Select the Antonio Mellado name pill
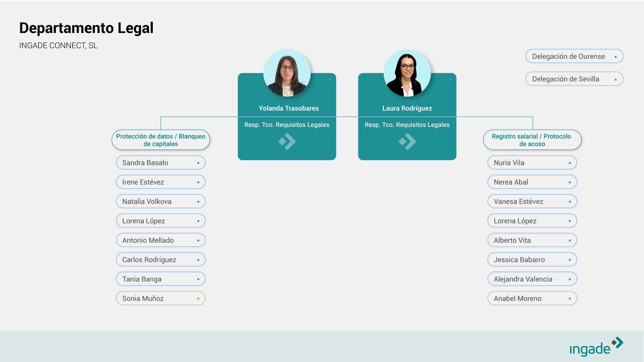This screenshot has width=644, height=362. tap(160, 240)
